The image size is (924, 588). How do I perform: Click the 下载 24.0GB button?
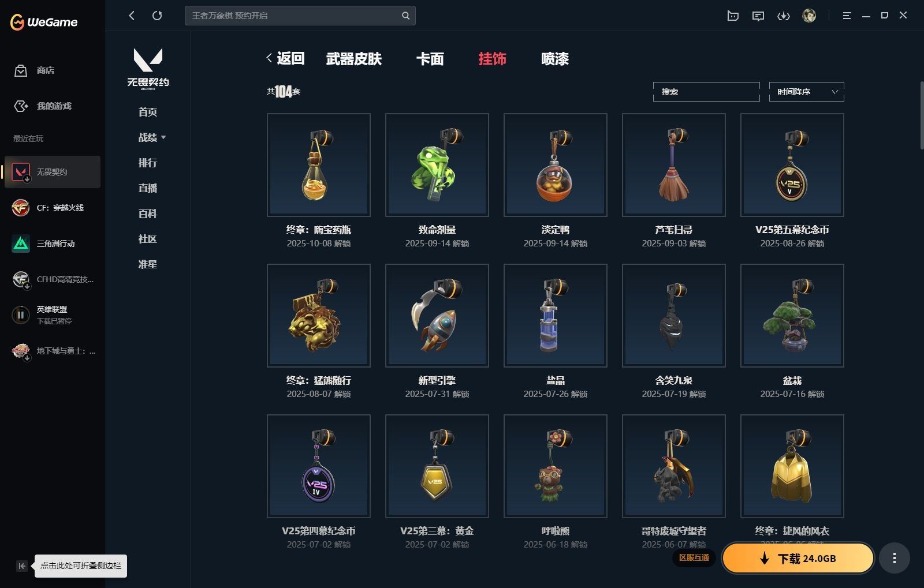click(x=798, y=558)
